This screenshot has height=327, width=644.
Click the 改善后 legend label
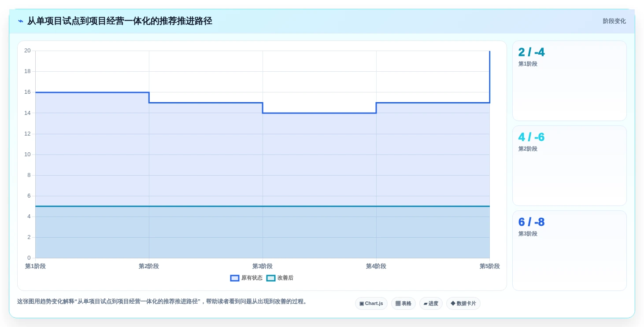pos(285,278)
